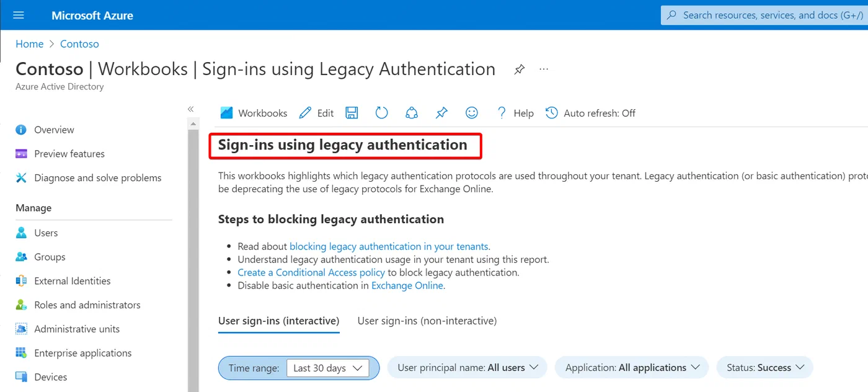The width and height of the screenshot is (868, 392).
Task: Expand the Status Success filter
Action: pyautogui.click(x=765, y=368)
